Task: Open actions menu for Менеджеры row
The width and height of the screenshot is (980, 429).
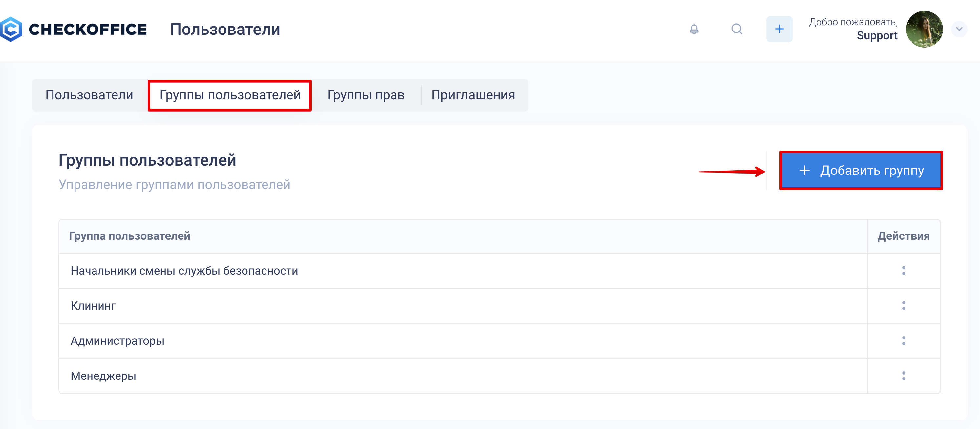Action: click(904, 376)
